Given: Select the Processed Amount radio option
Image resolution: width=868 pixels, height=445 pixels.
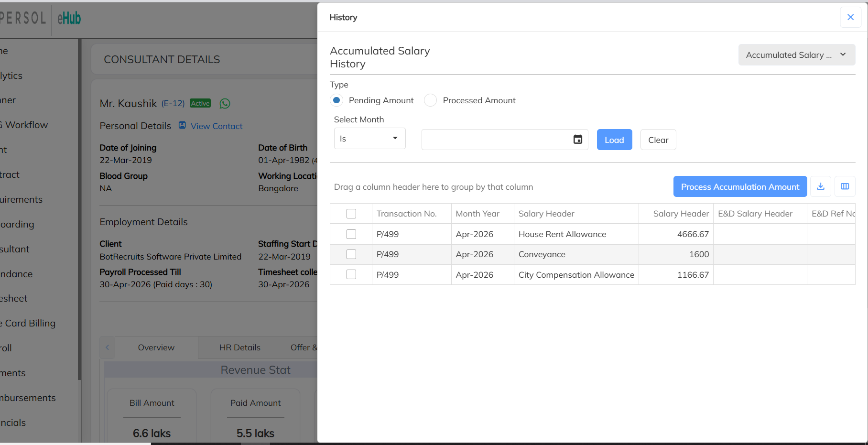Looking at the screenshot, I should [x=430, y=100].
